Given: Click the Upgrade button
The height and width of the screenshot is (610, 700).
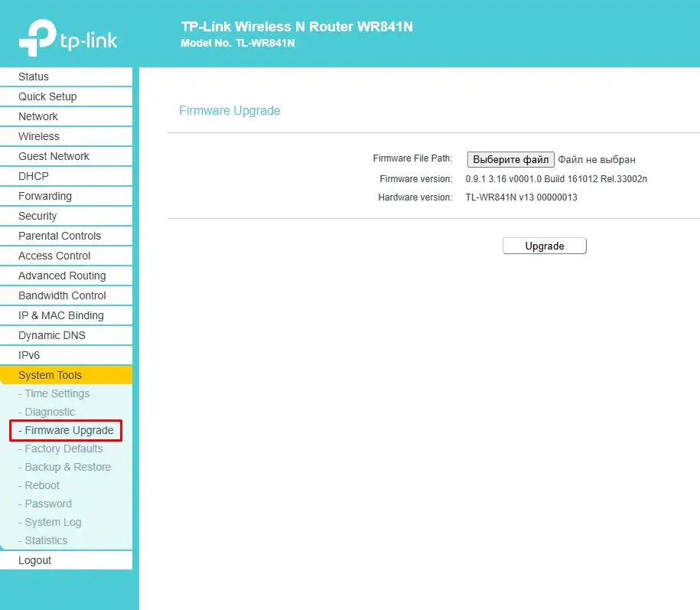Looking at the screenshot, I should [x=544, y=246].
